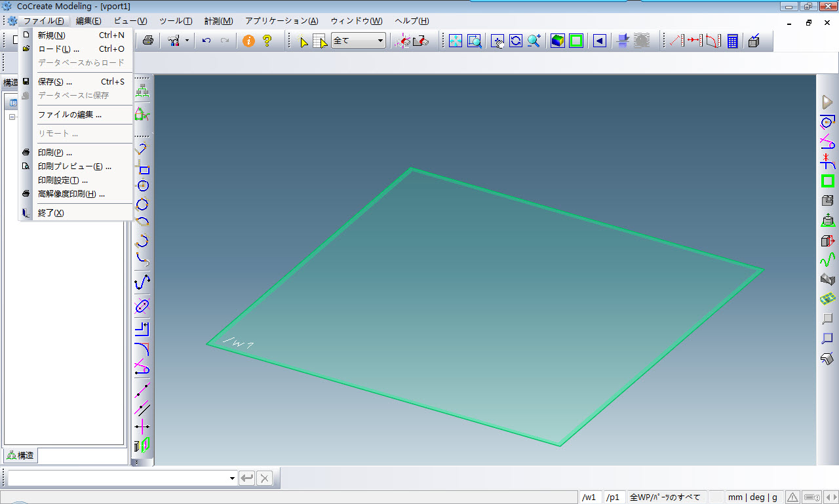This screenshot has width=839, height=504.
Task: Click the command line cancel X button
Action: click(x=264, y=478)
